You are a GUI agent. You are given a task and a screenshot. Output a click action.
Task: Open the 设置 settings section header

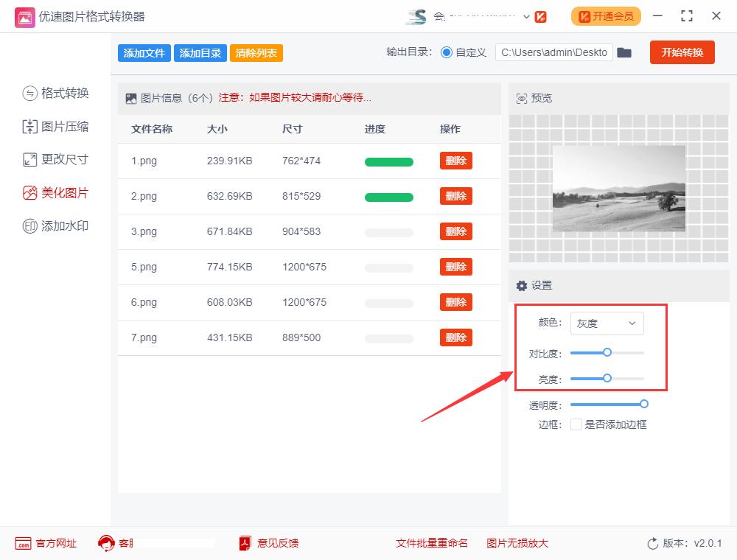pyautogui.click(x=536, y=286)
